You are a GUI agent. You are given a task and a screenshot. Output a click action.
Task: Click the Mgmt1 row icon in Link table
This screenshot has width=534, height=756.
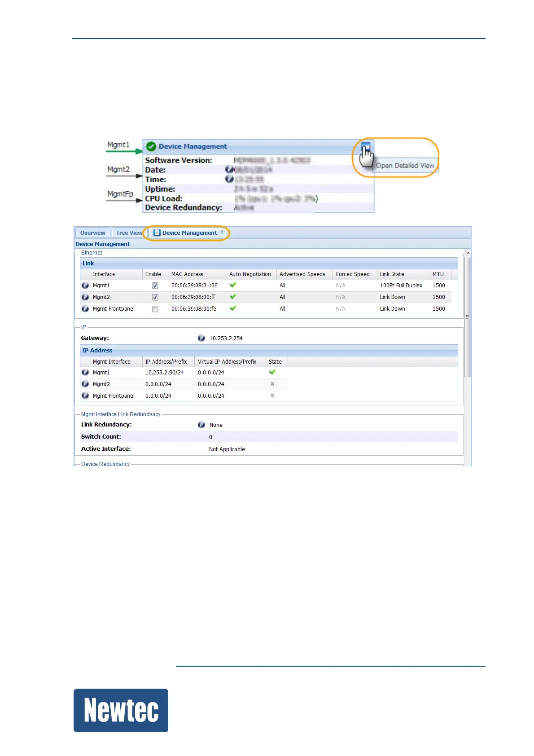coord(85,286)
